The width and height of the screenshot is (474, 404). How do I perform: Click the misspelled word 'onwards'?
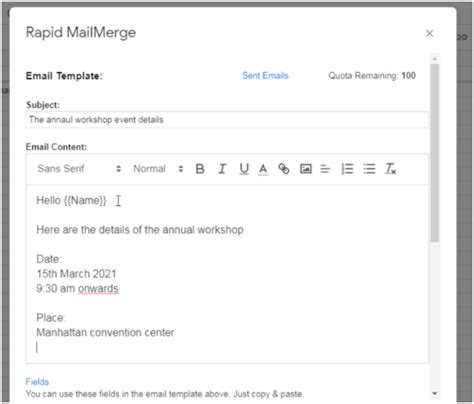tap(98, 289)
